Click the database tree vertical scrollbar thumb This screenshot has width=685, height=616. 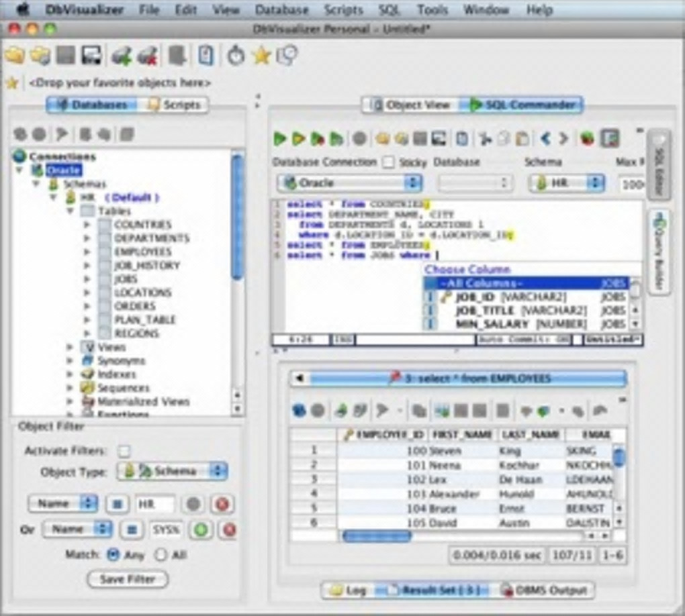237,216
